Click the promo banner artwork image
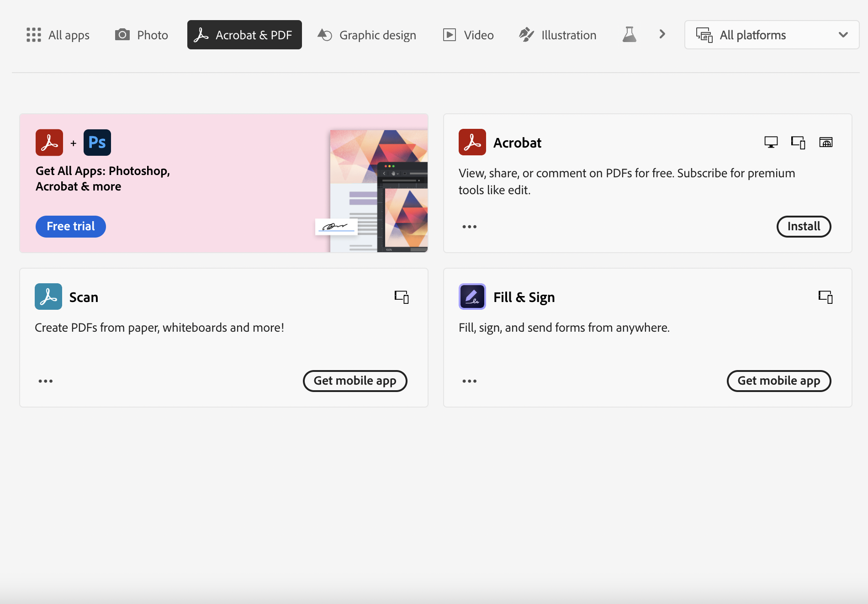Viewport: 868px width, 604px height. click(x=371, y=191)
